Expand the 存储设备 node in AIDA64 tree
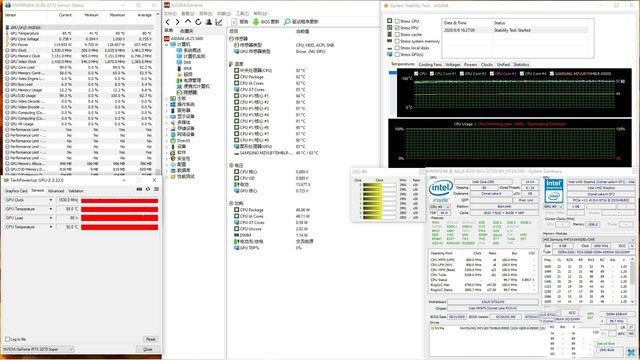The width and height of the screenshot is (640, 360). [167, 129]
